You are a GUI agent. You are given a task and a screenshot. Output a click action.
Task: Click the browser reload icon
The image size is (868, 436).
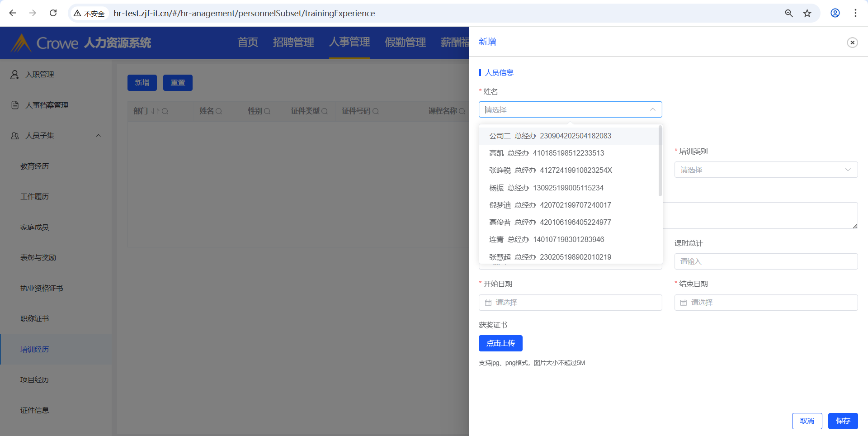click(53, 13)
